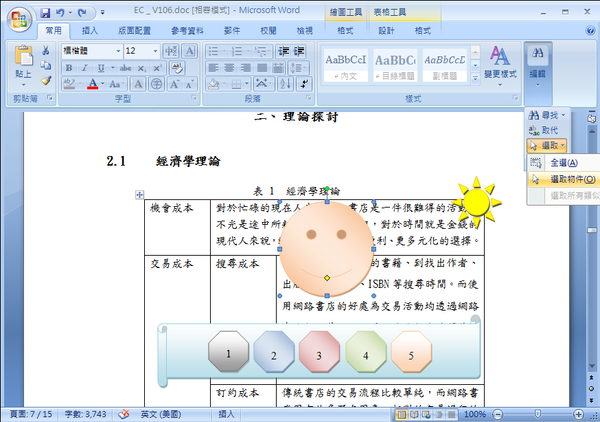Switch to the 版面配置 tab
This screenshot has width=600, height=422.
[134, 31]
